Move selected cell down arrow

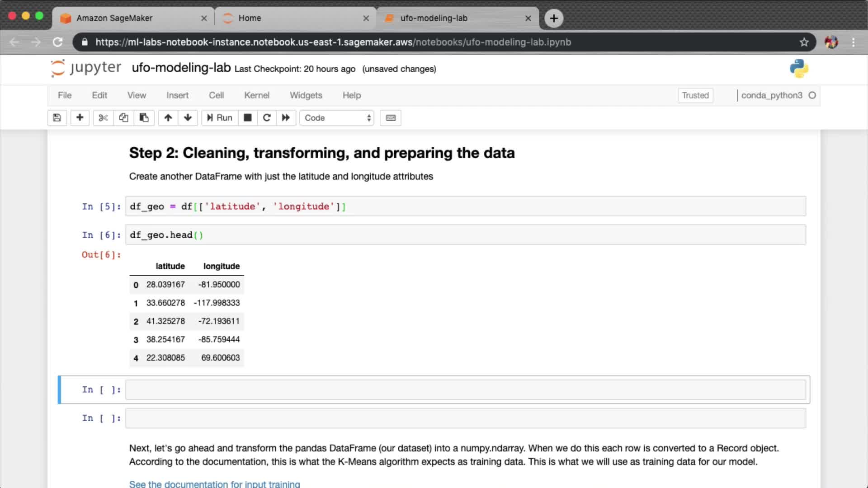coord(188,118)
